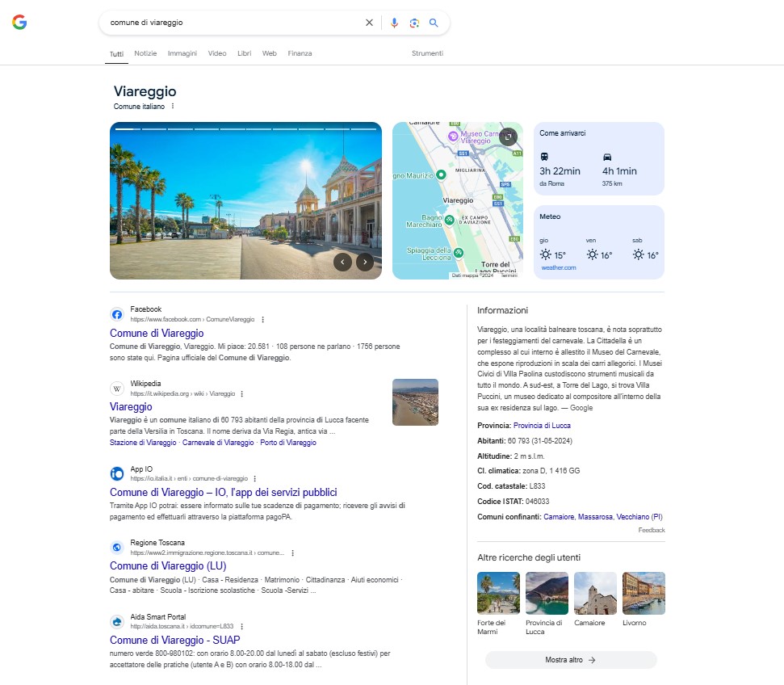
Task: Open more options for Aida Smart Portal result
Action: pyautogui.click(x=242, y=627)
